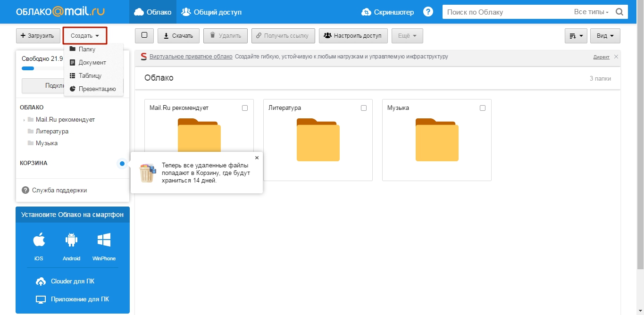The width and height of the screenshot is (644, 315).
Task: Click the Загрузить upload button
Action: 38,36
